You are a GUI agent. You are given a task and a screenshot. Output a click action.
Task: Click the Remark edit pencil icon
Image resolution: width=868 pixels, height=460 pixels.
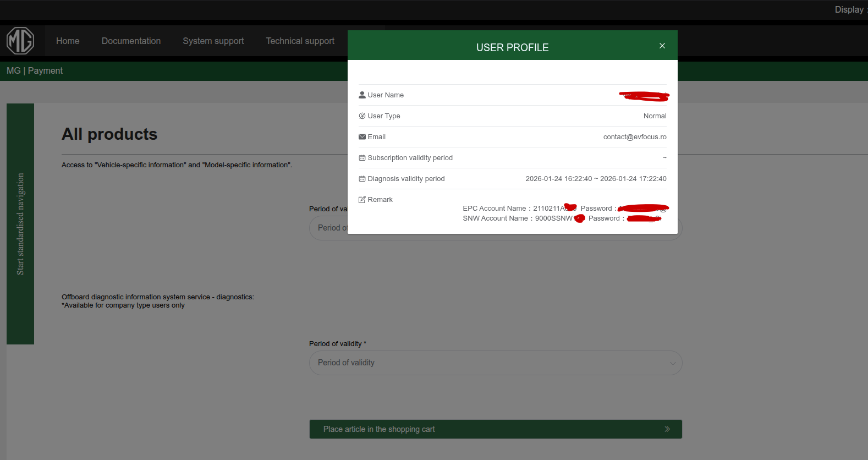pyautogui.click(x=362, y=200)
